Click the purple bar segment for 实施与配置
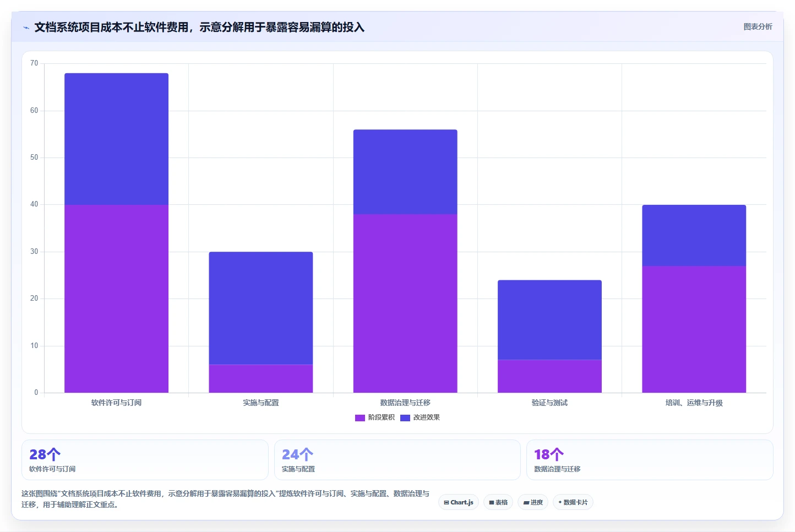This screenshot has height=532, width=795. [261, 378]
